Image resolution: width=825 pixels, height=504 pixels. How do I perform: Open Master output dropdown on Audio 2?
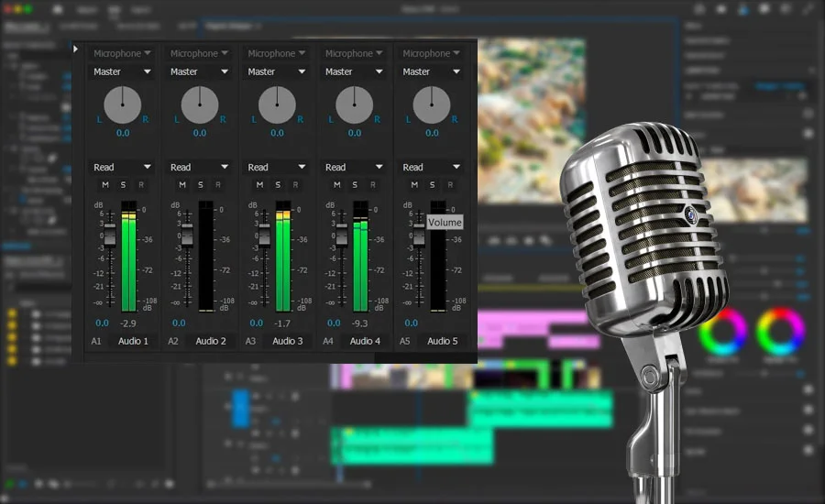pyautogui.click(x=199, y=71)
